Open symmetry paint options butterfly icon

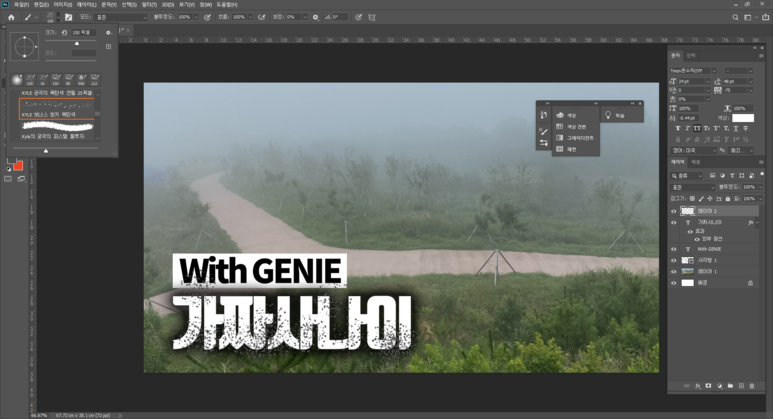[372, 17]
